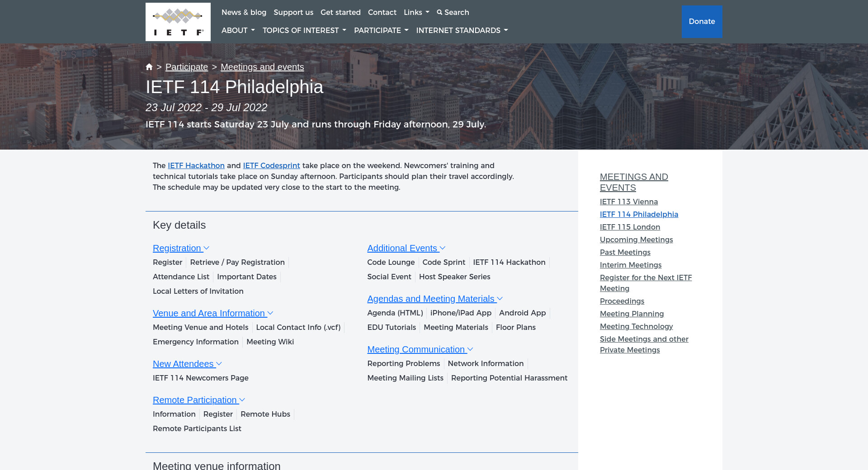Viewport: 868px width, 470px height.
Task: Click Participate breadcrumb link
Action: tap(186, 67)
